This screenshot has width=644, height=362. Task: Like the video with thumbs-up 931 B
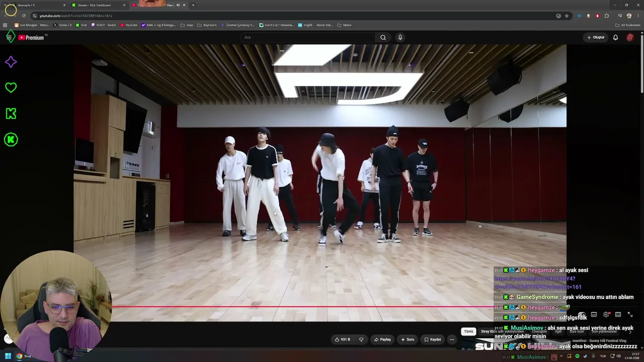343,339
